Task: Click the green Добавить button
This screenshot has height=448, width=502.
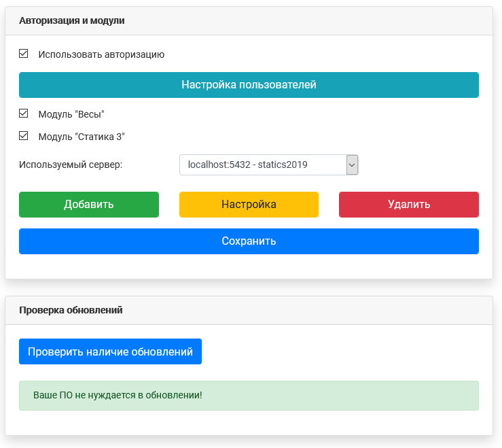Action: click(89, 205)
